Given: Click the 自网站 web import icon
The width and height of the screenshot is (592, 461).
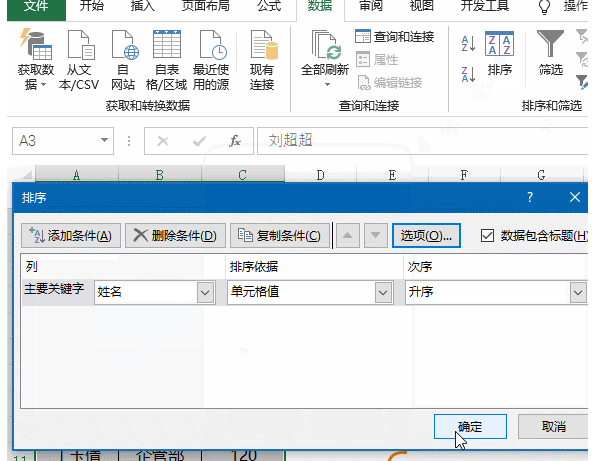Looking at the screenshot, I should click(x=125, y=45).
